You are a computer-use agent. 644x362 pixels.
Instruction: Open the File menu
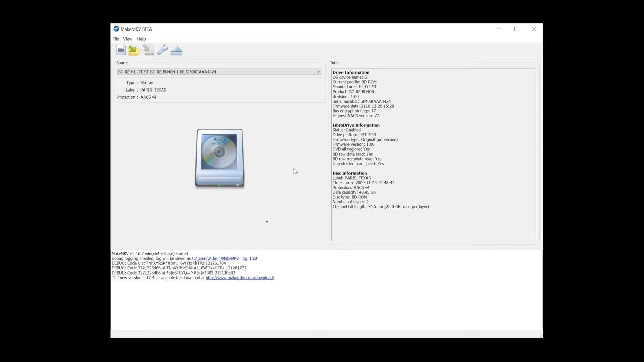point(116,39)
